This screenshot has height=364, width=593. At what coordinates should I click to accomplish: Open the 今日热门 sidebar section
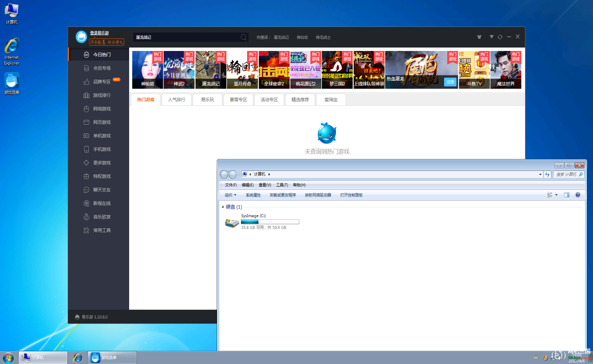tap(99, 55)
